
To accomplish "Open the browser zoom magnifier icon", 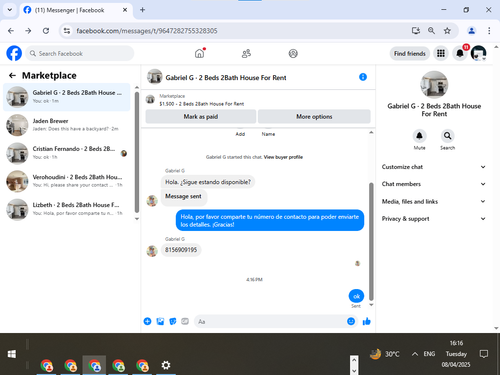I will tap(431, 31).
